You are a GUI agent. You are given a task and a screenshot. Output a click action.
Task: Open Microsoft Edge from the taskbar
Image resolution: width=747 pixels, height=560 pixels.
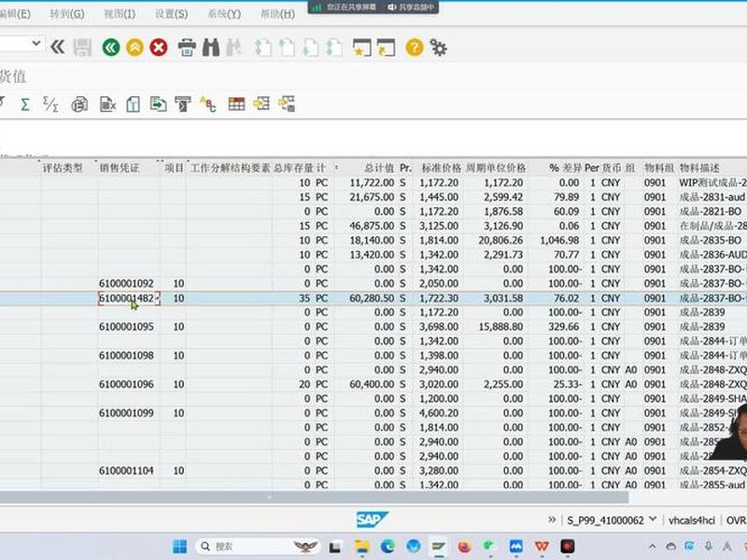(388, 547)
